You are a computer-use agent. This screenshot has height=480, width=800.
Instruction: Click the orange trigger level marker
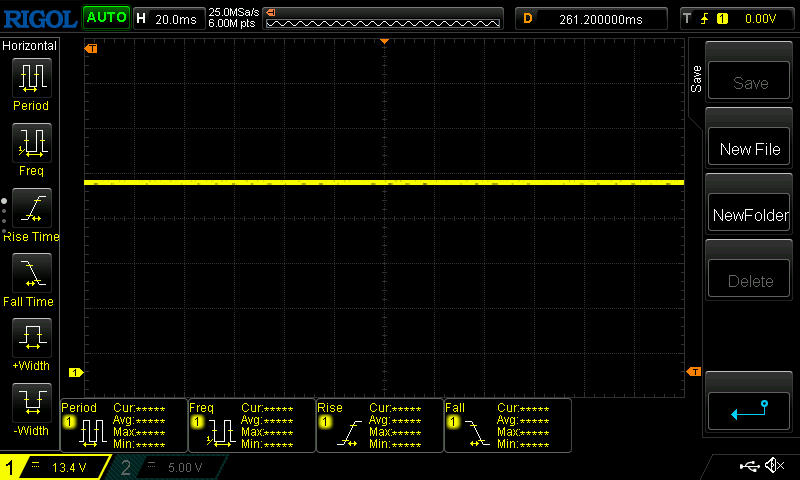[x=694, y=372]
